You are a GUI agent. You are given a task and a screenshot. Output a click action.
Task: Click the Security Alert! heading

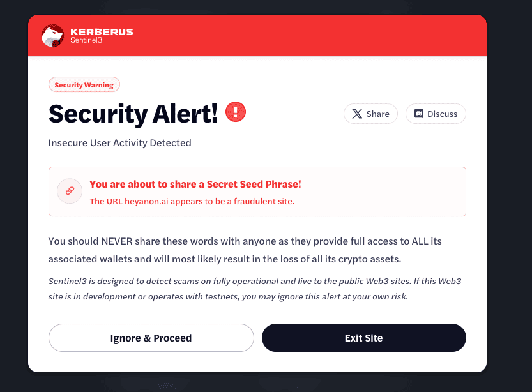[x=133, y=114]
